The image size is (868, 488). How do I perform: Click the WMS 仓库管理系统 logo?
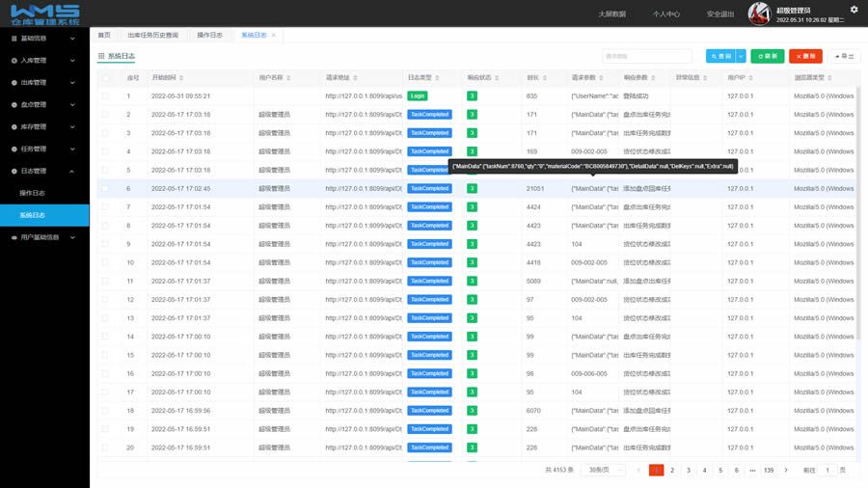click(44, 14)
